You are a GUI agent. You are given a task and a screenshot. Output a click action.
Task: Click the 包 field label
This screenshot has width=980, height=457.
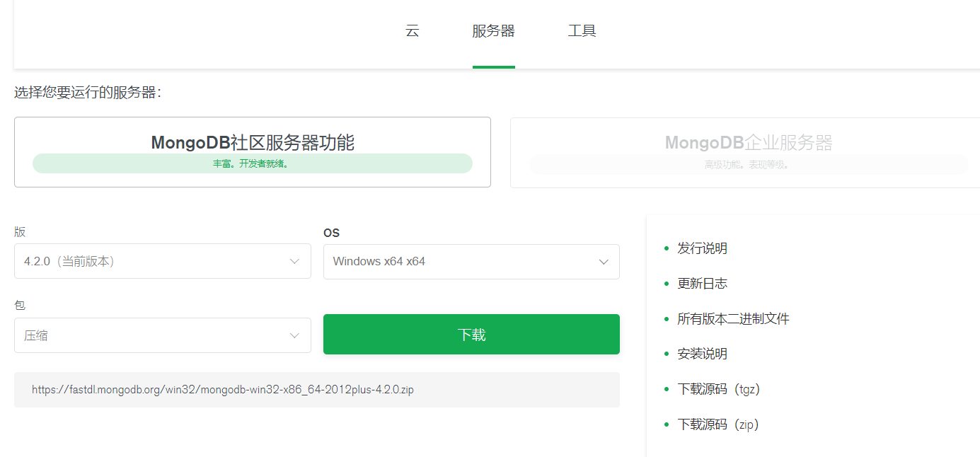pos(20,306)
